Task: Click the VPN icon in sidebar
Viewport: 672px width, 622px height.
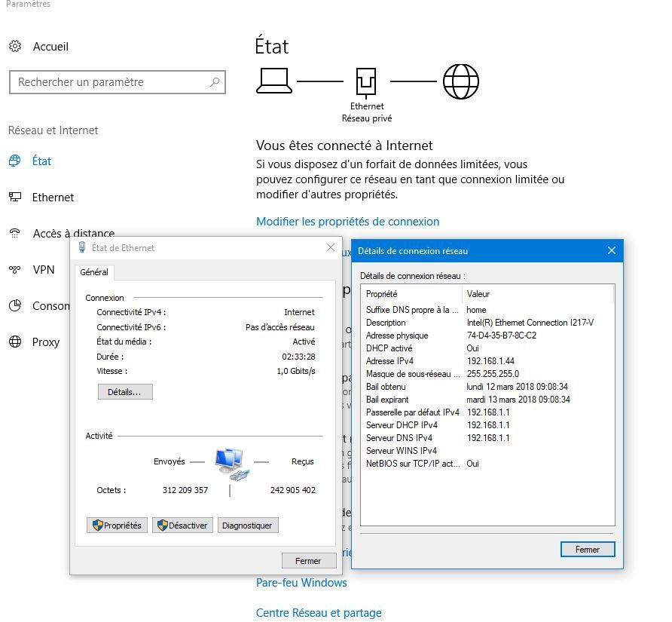Action: pos(15,270)
